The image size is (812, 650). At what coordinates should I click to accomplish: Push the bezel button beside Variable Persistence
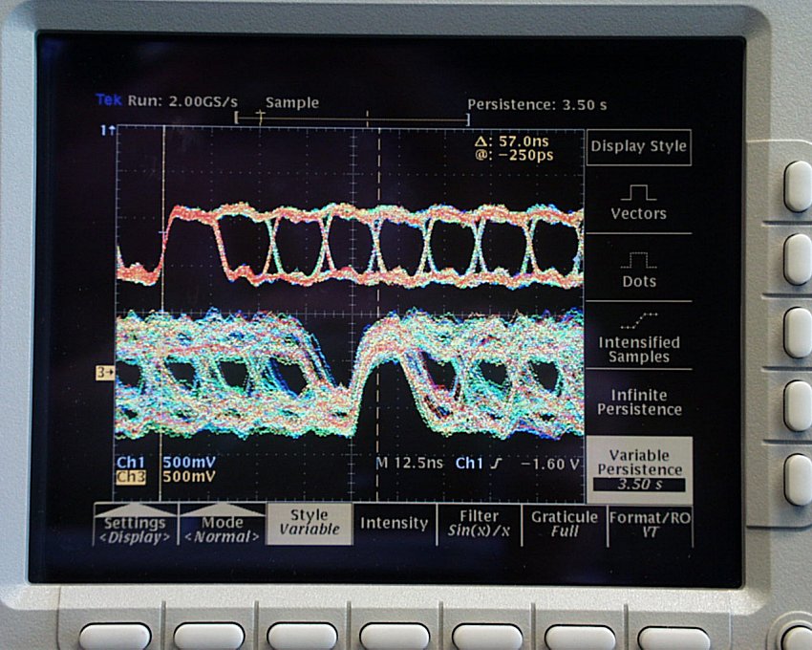pos(798,480)
